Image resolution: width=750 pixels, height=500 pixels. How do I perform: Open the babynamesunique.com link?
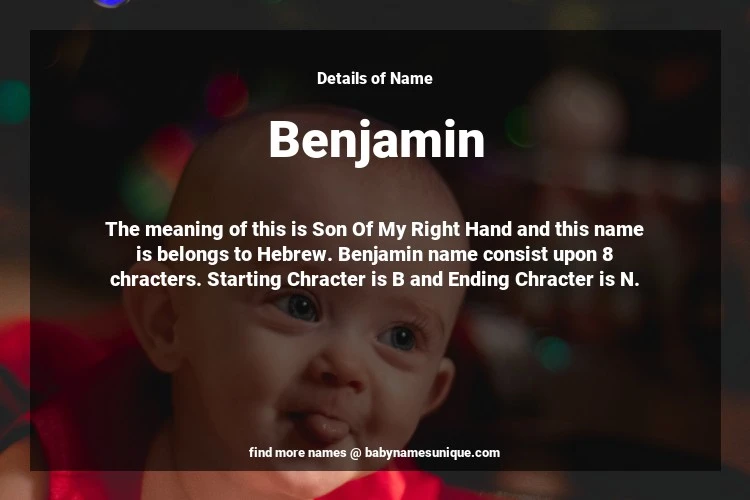432,453
